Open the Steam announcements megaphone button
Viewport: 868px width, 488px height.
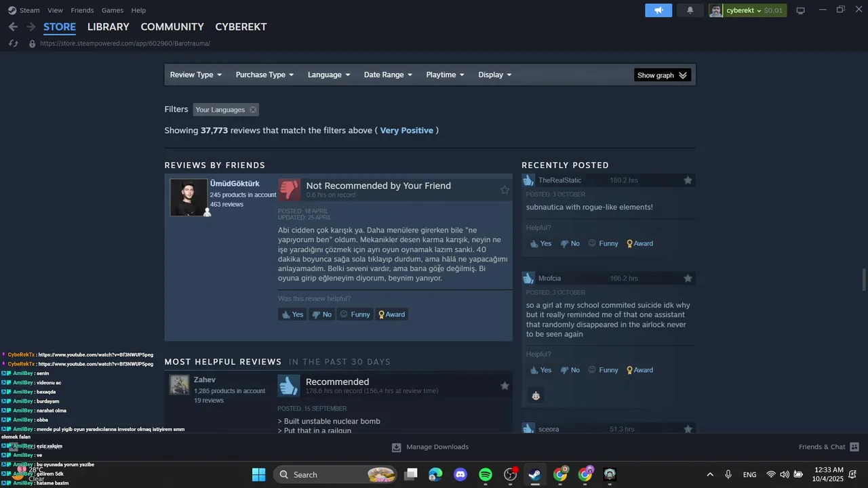point(658,10)
